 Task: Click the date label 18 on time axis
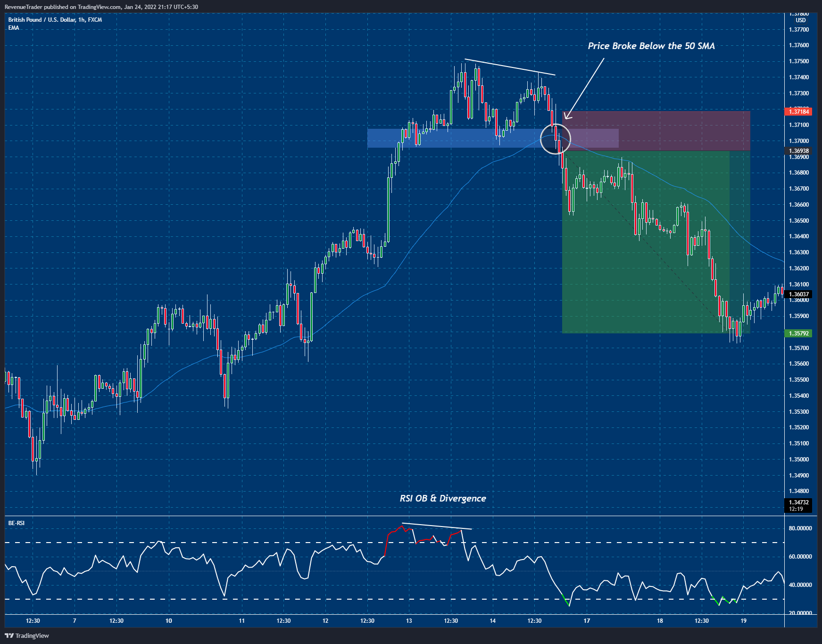(660, 621)
